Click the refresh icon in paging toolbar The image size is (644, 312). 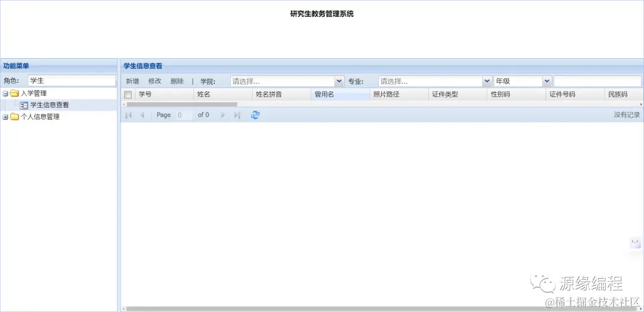(x=255, y=115)
